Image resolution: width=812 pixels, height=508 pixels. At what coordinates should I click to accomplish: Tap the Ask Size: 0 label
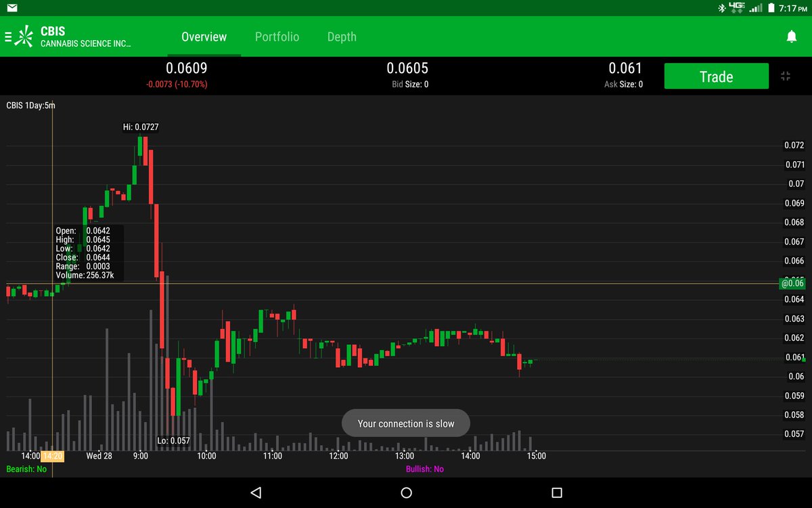tap(623, 85)
